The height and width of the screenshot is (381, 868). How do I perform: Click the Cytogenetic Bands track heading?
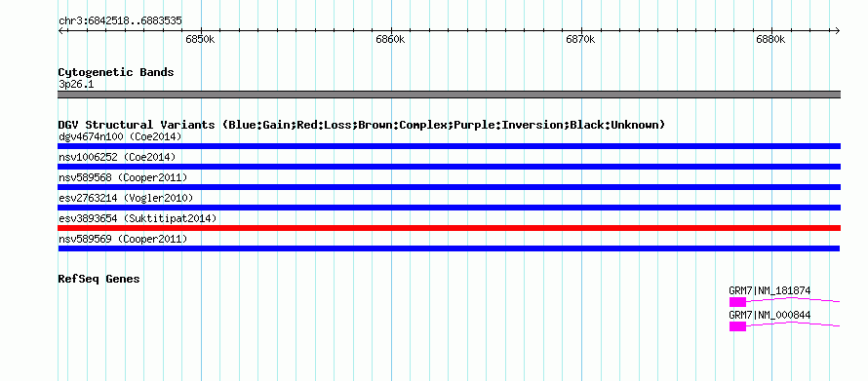click(116, 72)
